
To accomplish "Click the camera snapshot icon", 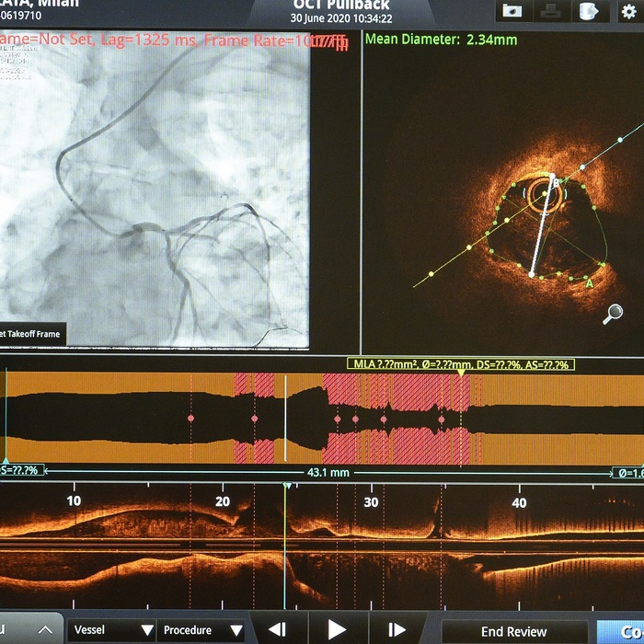I will (512, 10).
